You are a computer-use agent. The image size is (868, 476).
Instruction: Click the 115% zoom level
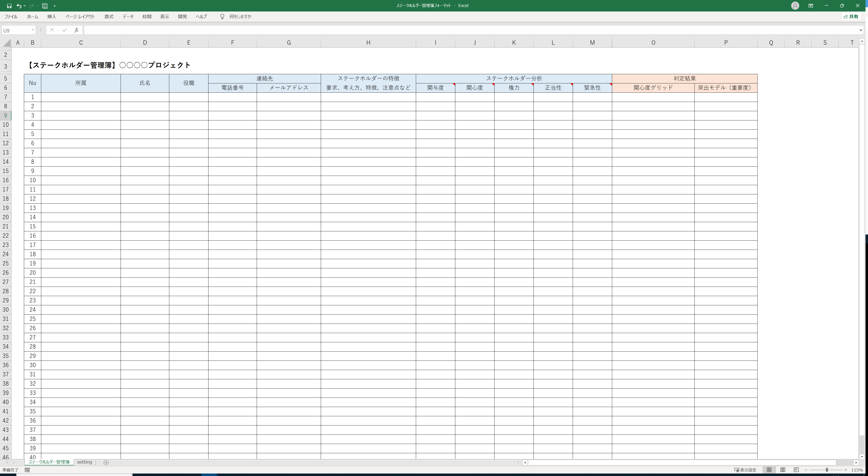(857, 470)
